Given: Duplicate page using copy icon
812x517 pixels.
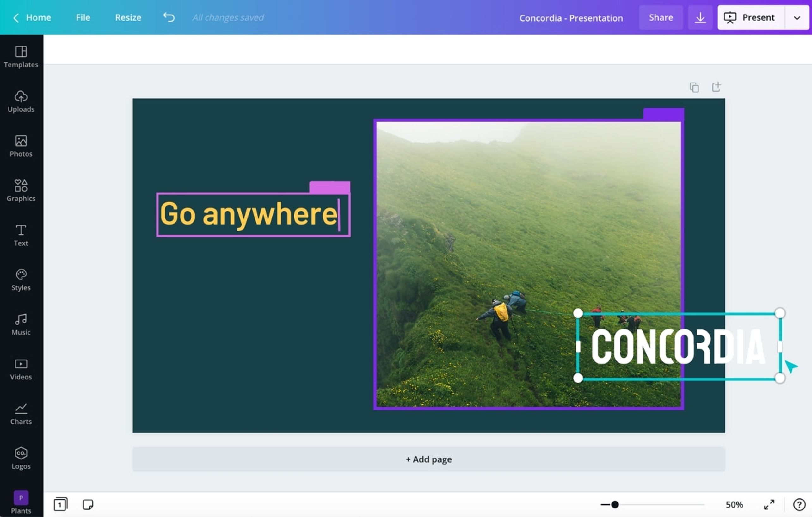Looking at the screenshot, I should coord(694,87).
